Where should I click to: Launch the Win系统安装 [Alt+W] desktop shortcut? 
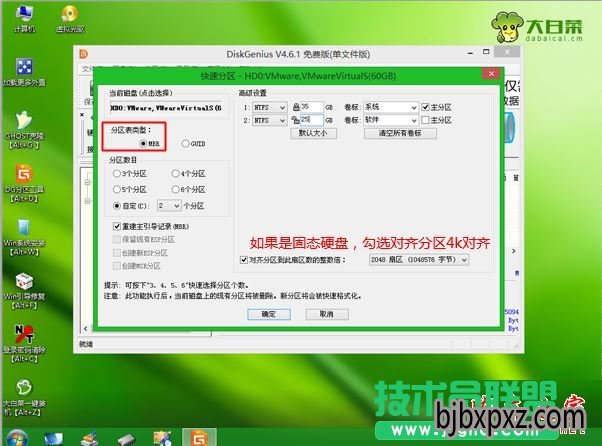click(24, 237)
